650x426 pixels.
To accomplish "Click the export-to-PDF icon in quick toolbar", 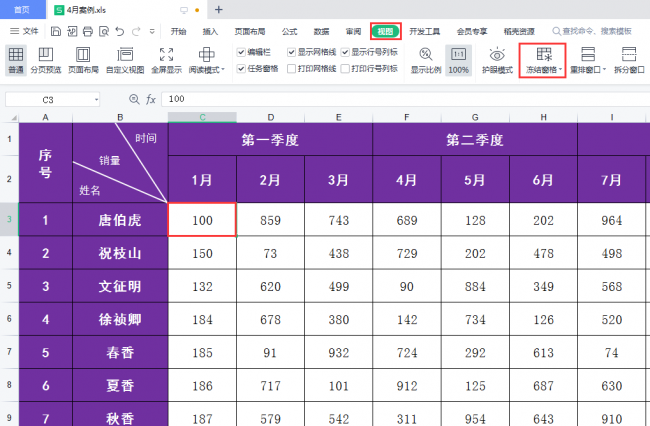I will [72, 31].
